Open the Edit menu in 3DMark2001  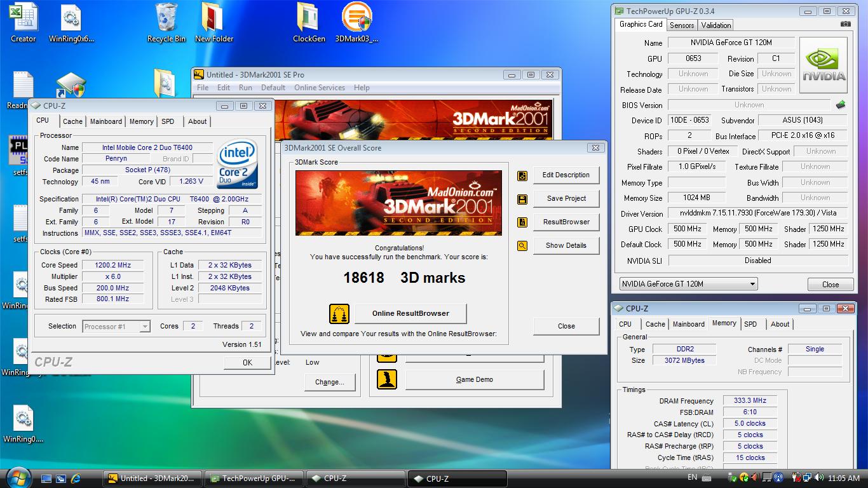pyautogui.click(x=224, y=88)
